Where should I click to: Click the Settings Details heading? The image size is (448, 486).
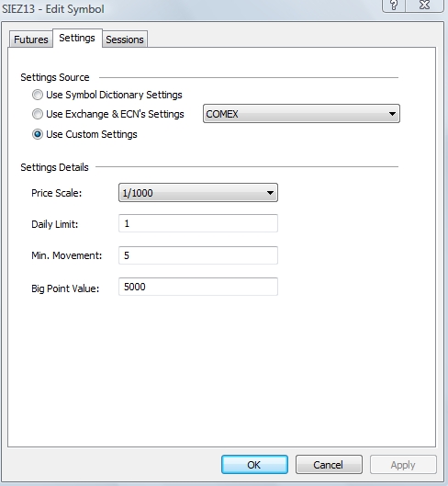coord(54,167)
